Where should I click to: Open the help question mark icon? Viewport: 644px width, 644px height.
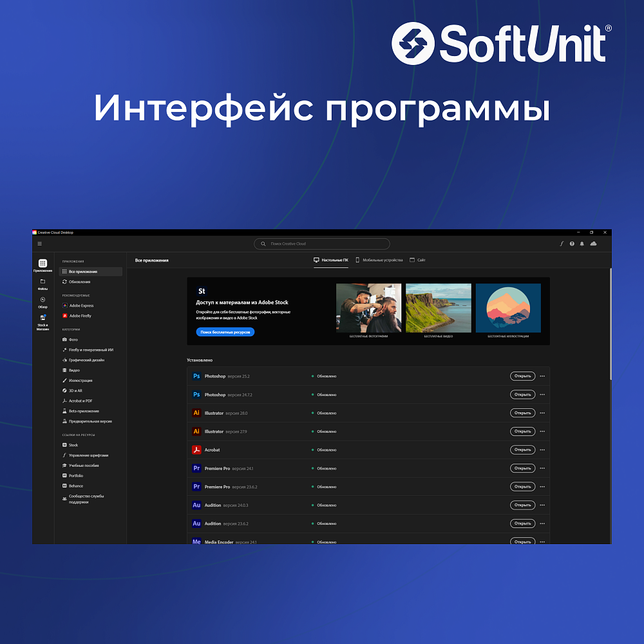[572, 243]
